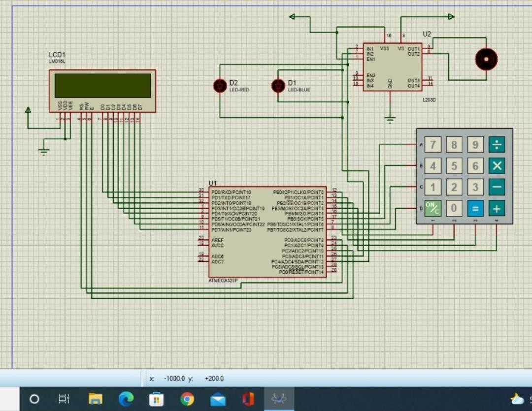This screenshot has height=411, width=532.
Task: Select the LED-BLUE component D1
Action: (278, 85)
